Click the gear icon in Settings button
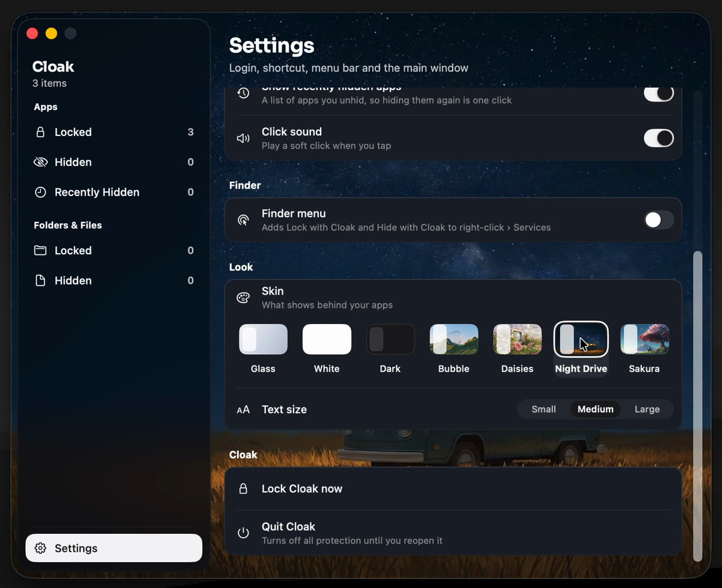Screen dimensions: 722x588 [x=40, y=548]
